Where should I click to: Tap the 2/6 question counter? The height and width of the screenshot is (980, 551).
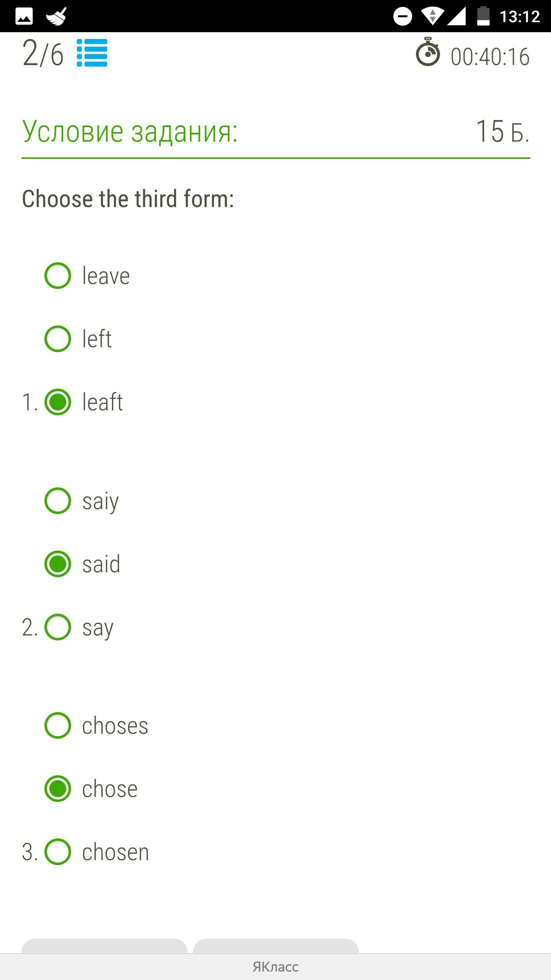click(43, 54)
